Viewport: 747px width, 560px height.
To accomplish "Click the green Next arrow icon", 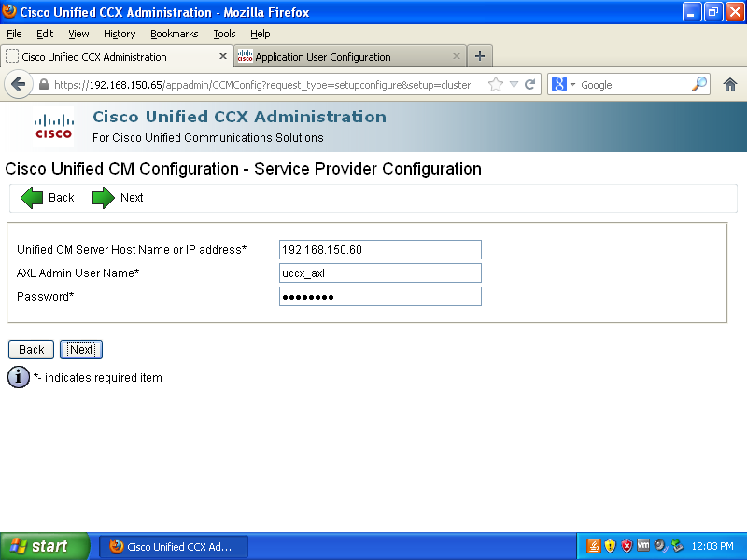I will (104, 198).
